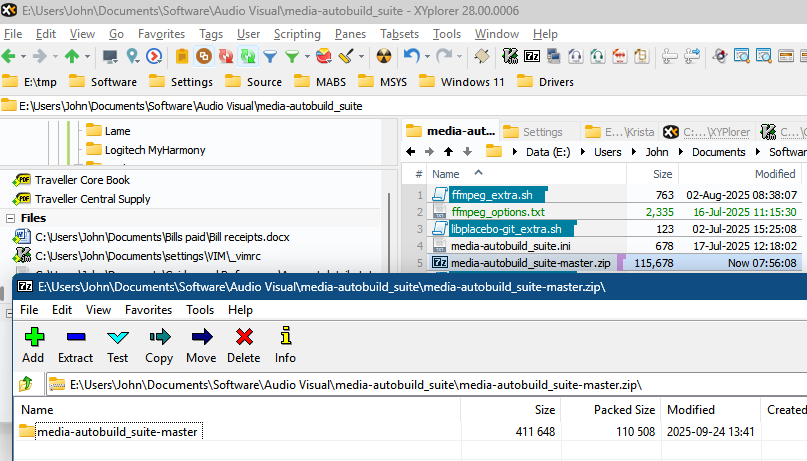Image resolution: width=807 pixels, height=461 pixels.
Task: Click the 7z toolbar icon in XYplorer
Action: (x=532, y=56)
